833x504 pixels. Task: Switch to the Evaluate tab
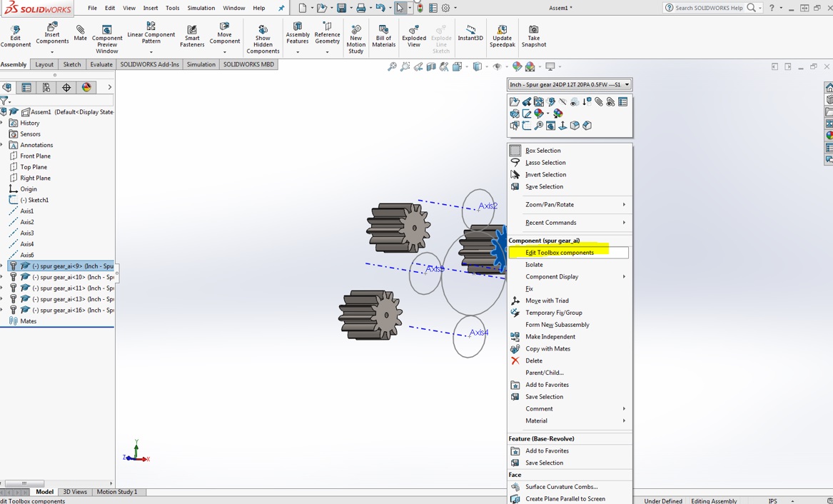(x=101, y=64)
